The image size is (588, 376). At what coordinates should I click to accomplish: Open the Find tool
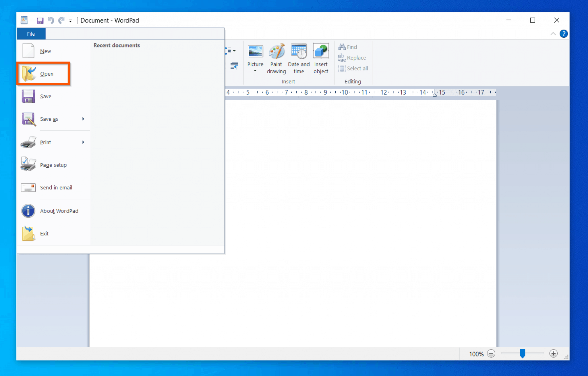point(347,47)
